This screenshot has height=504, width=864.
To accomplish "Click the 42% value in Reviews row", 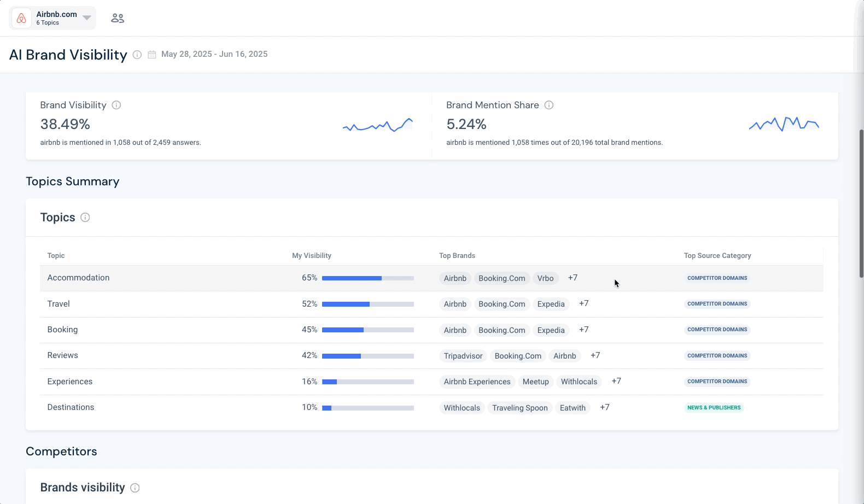I will 310,355.
